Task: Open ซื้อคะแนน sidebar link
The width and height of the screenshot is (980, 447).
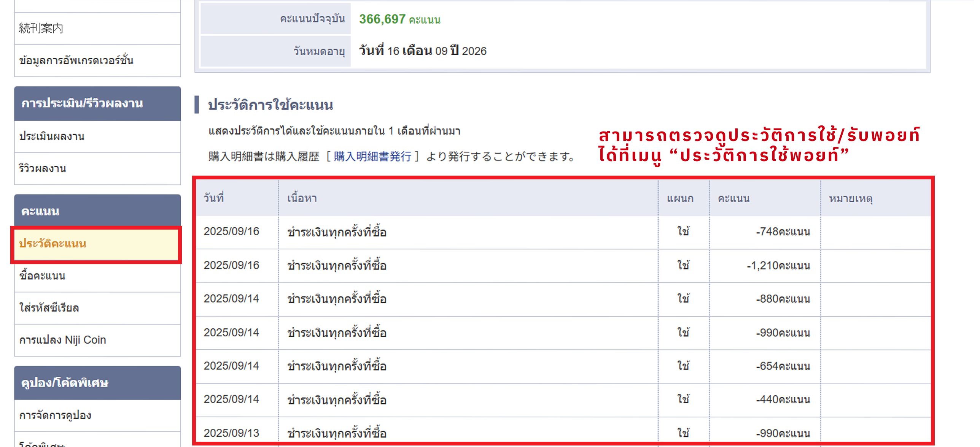Action: point(42,276)
